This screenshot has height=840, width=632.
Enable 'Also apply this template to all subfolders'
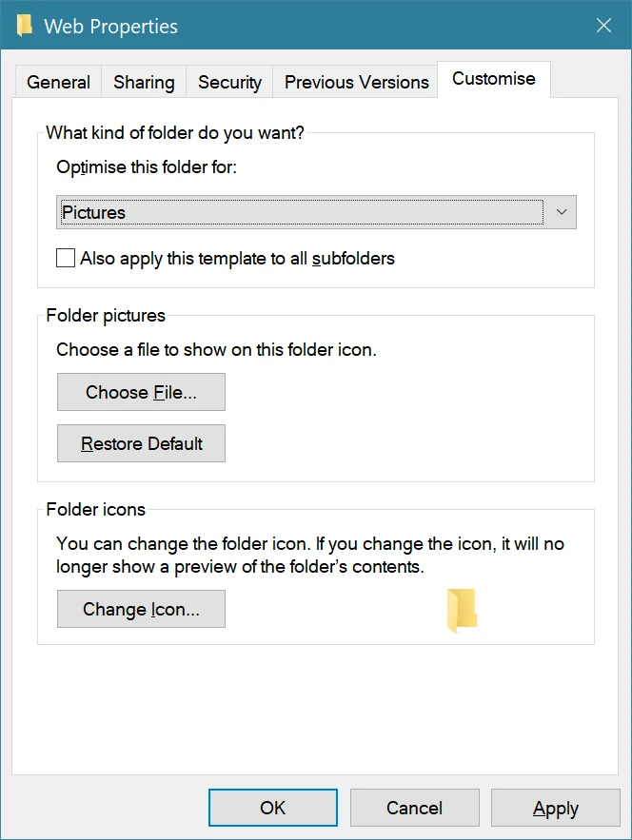click(65, 258)
